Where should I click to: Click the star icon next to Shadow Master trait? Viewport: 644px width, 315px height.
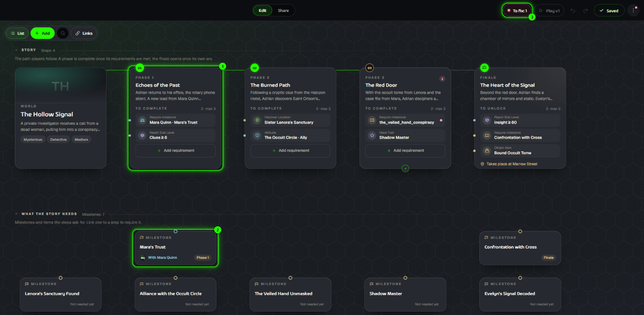coord(372,135)
